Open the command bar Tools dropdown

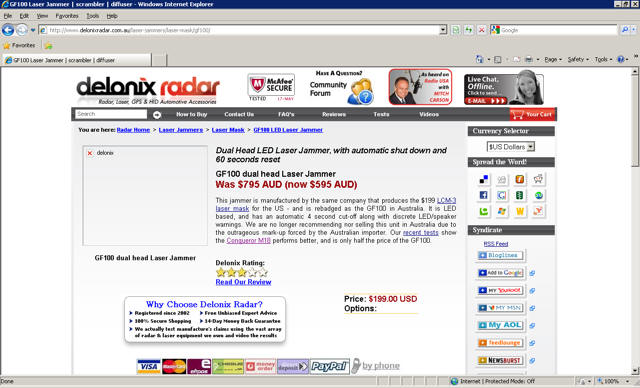603,60
